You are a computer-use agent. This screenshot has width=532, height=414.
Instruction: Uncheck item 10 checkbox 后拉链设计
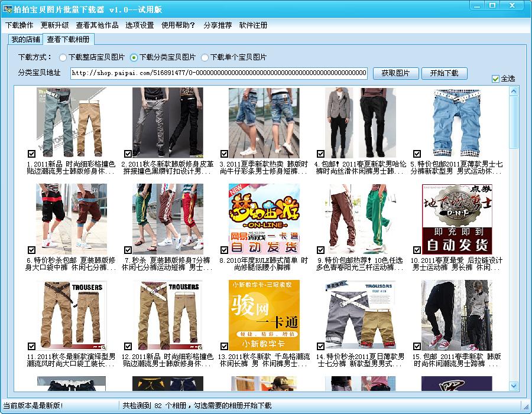[417, 250]
